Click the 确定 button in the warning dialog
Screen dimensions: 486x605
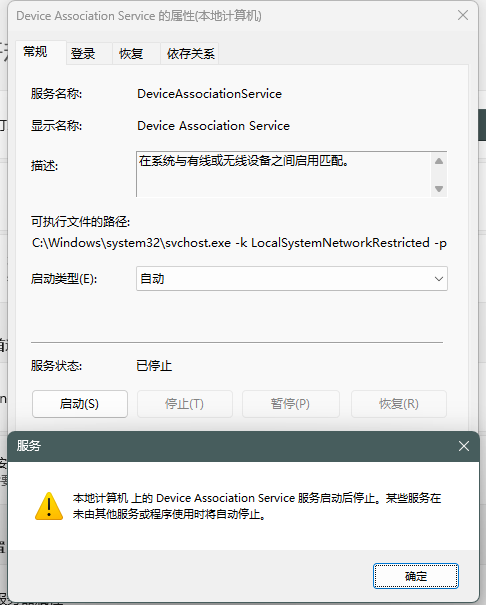[x=416, y=576]
